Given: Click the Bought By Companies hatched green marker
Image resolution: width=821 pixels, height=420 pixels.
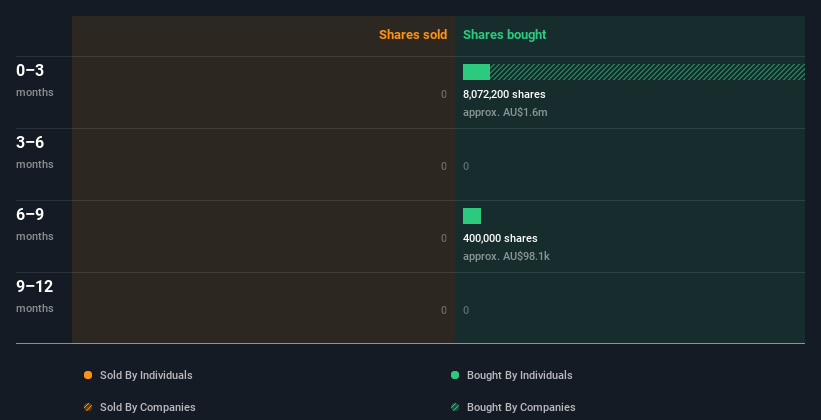Looking at the screenshot, I should tap(455, 407).
